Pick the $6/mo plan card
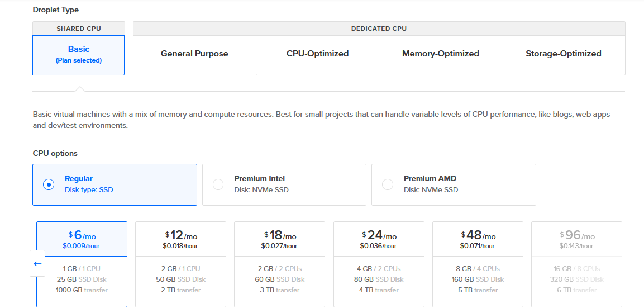 coord(82,264)
